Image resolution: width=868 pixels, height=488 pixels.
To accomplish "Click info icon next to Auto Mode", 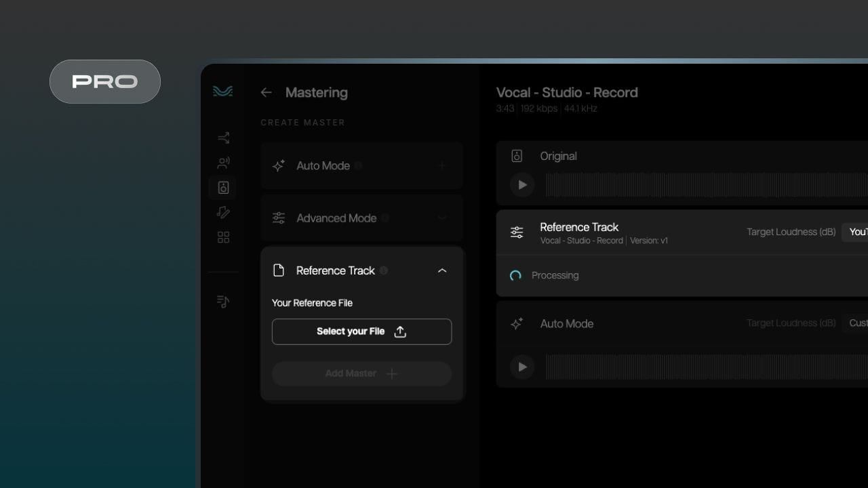I will point(358,165).
